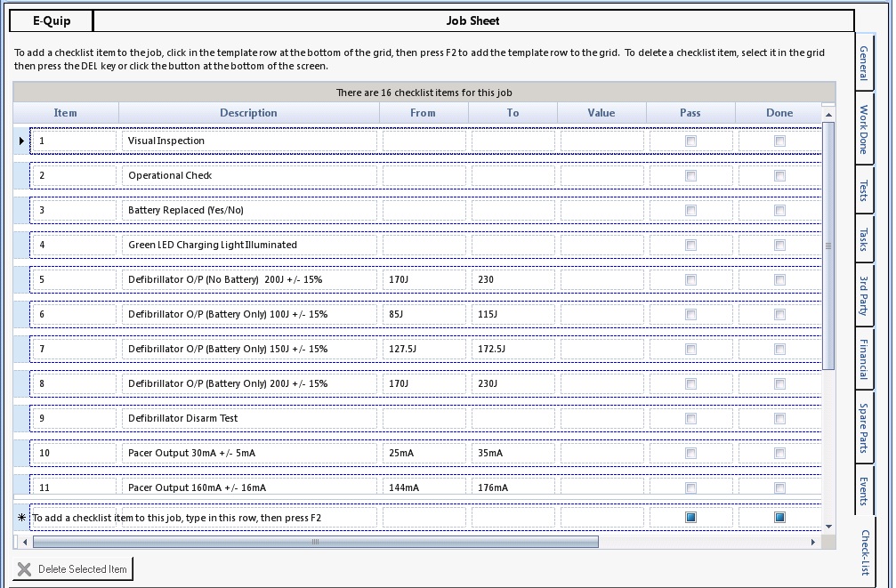Check Pass for Defibrillator Disarm Test
896x588 pixels.
pos(690,419)
